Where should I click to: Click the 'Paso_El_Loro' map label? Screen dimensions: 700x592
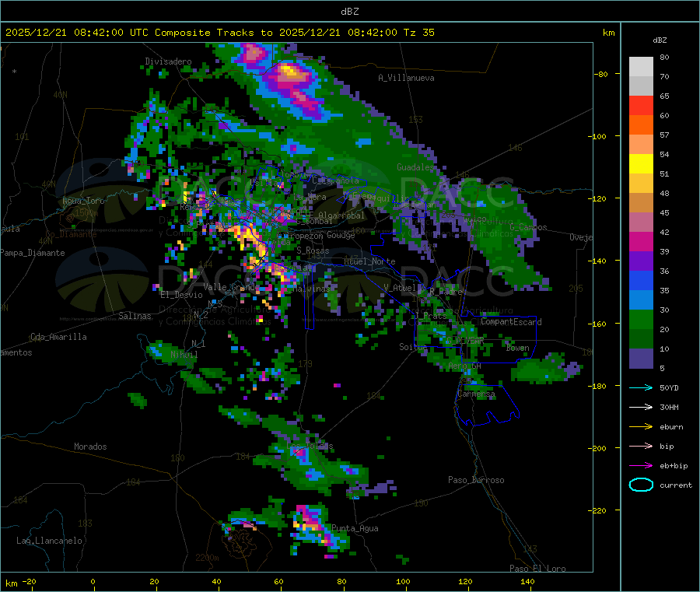537,569
